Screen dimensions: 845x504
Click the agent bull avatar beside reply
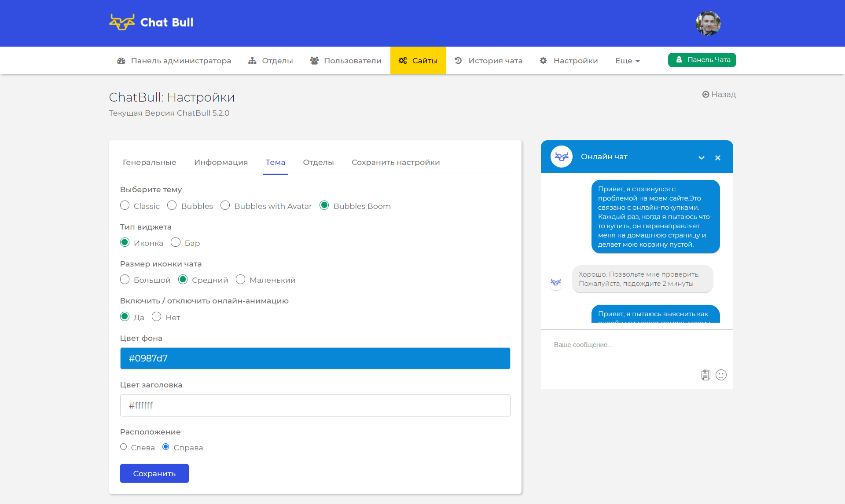[556, 282]
